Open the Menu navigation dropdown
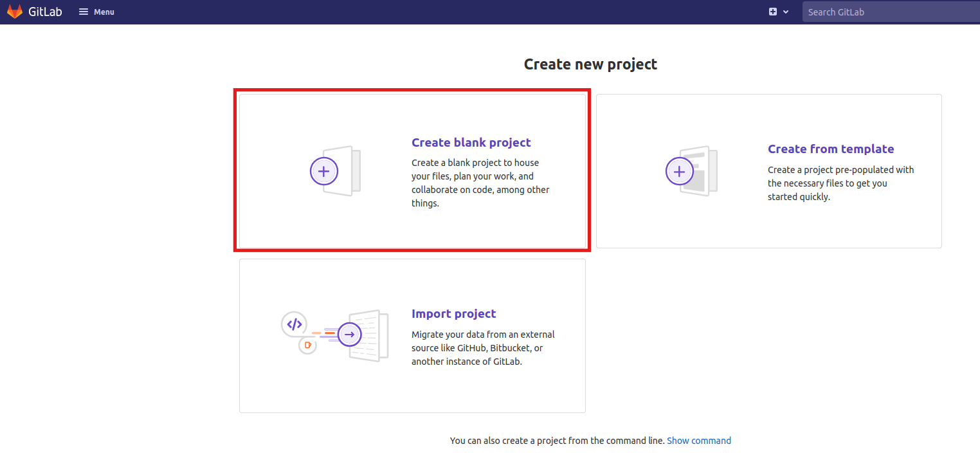The height and width of the screenshot is (460, 980). (96, 11)
